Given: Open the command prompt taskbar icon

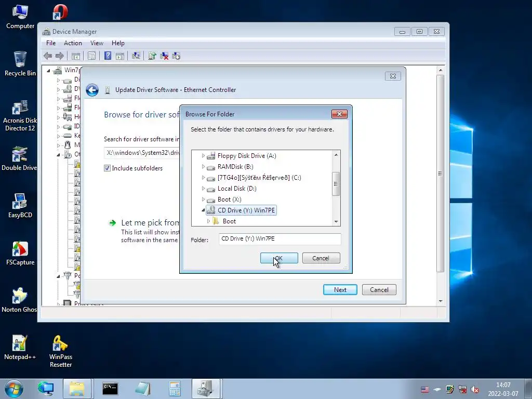Looking at the screenshot, I should coord(110,389).
